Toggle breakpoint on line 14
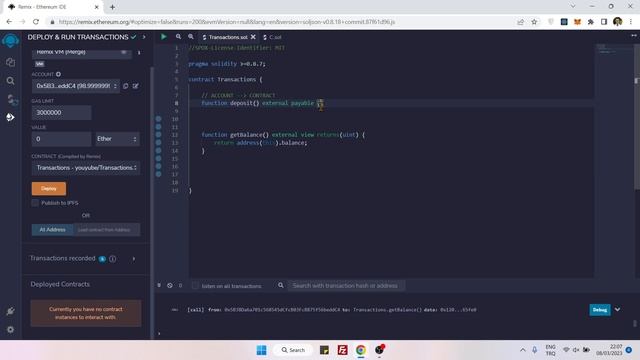The image size is (640, 360). pos(158,151)
